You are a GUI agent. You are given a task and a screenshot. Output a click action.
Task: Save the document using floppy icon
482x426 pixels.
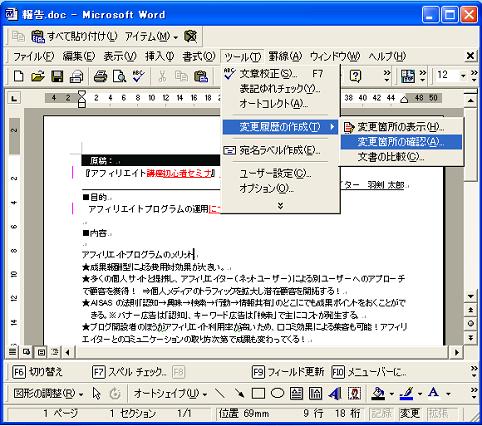57,76
